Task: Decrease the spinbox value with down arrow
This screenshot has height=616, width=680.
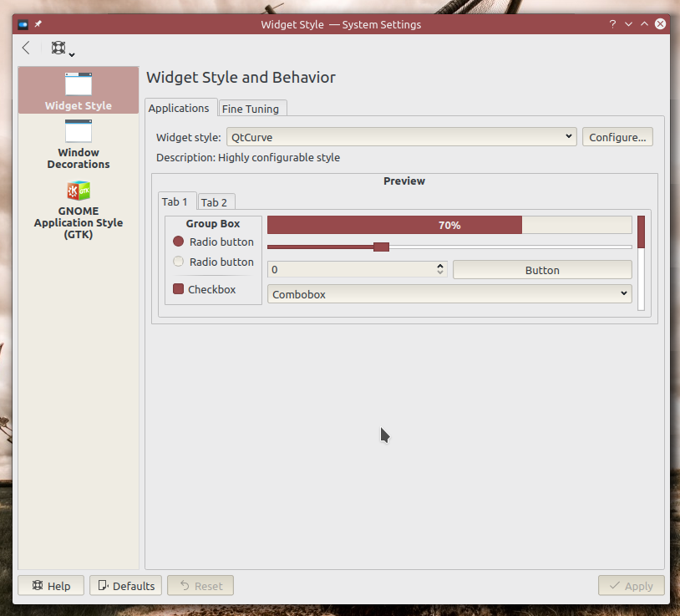Action: point(440,272)
